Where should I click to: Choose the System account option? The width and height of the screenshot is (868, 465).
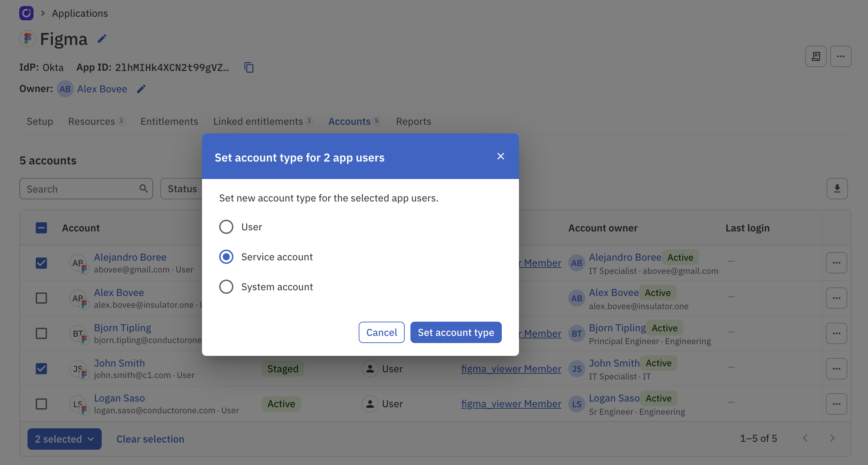226,286
